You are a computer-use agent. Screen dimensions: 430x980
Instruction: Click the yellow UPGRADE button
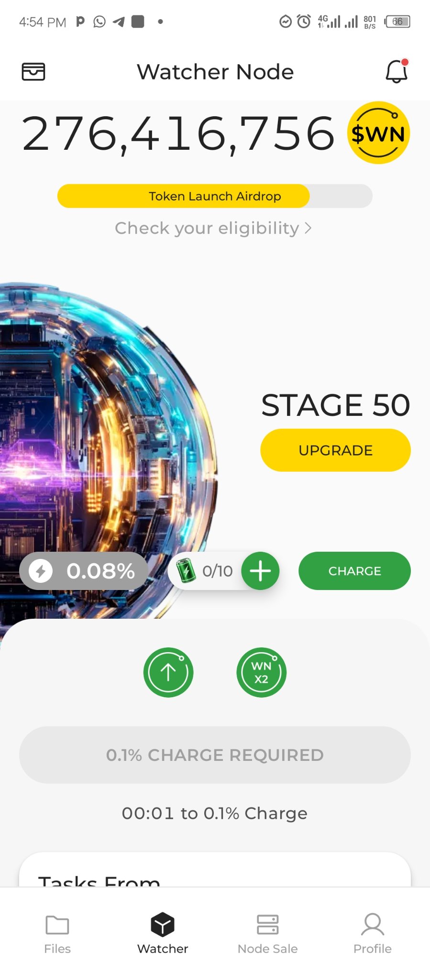(335, 450)
